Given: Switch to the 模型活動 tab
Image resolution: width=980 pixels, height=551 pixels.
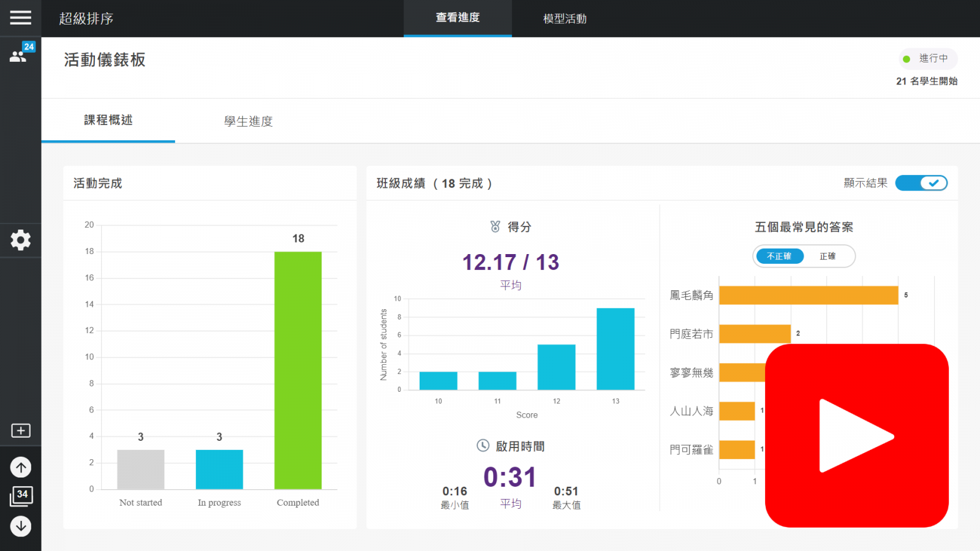Looking at the screenshot, I should [x=565, y=18].
